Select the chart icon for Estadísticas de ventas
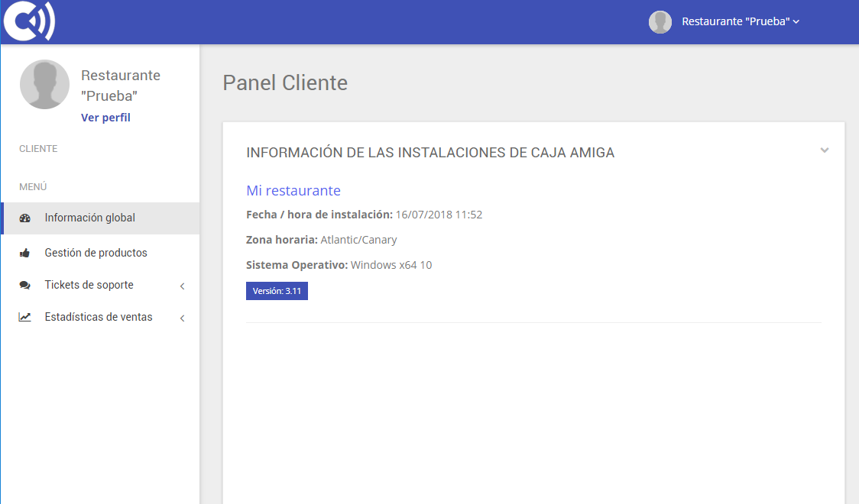Image resolution: width=859 pixels, height=504 pixels. [24, 316]
